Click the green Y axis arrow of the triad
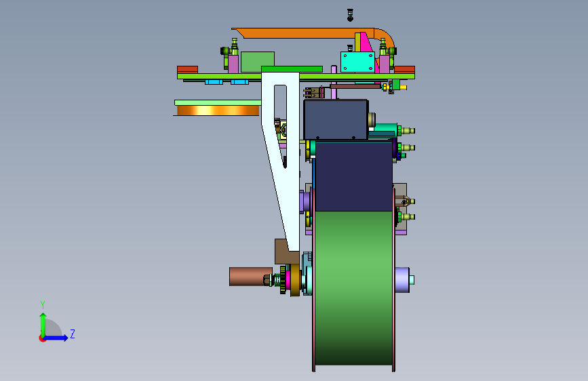The height and width of the screenshot is (381, 588). 43,324
